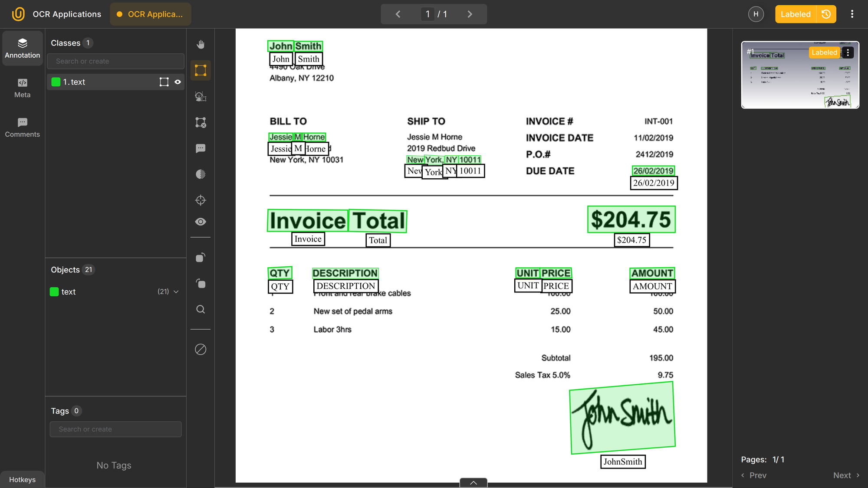Activate the zoom magnifier tool
868x488 pixels.
point(201,309)
